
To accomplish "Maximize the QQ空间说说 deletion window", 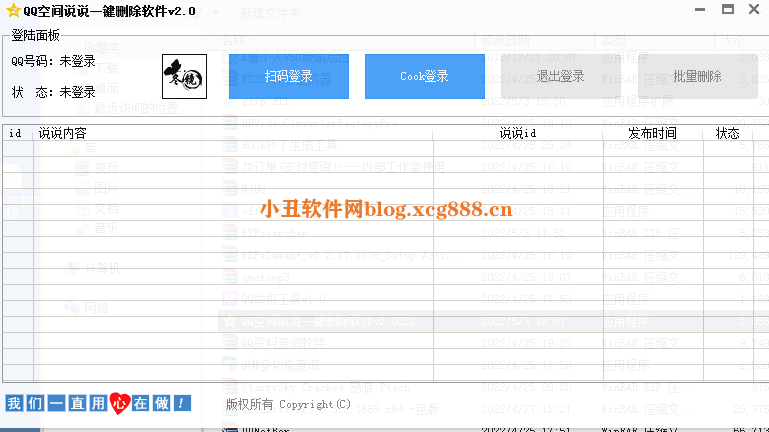I will click(x=728, y=9).
